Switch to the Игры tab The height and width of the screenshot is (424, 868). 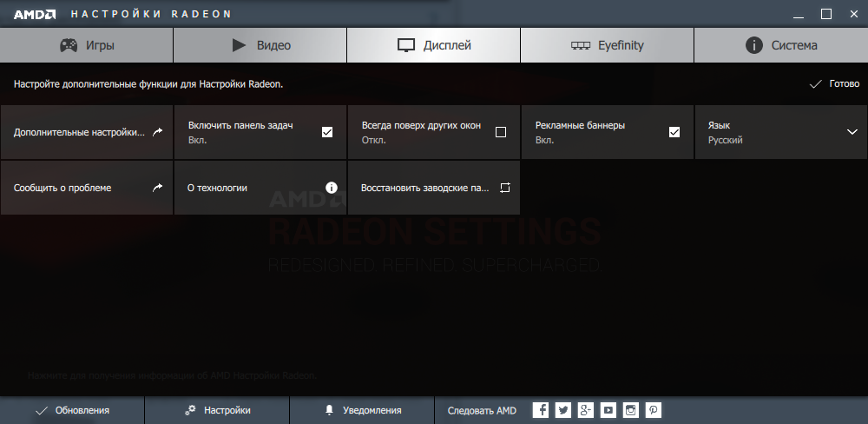(87, 45)
